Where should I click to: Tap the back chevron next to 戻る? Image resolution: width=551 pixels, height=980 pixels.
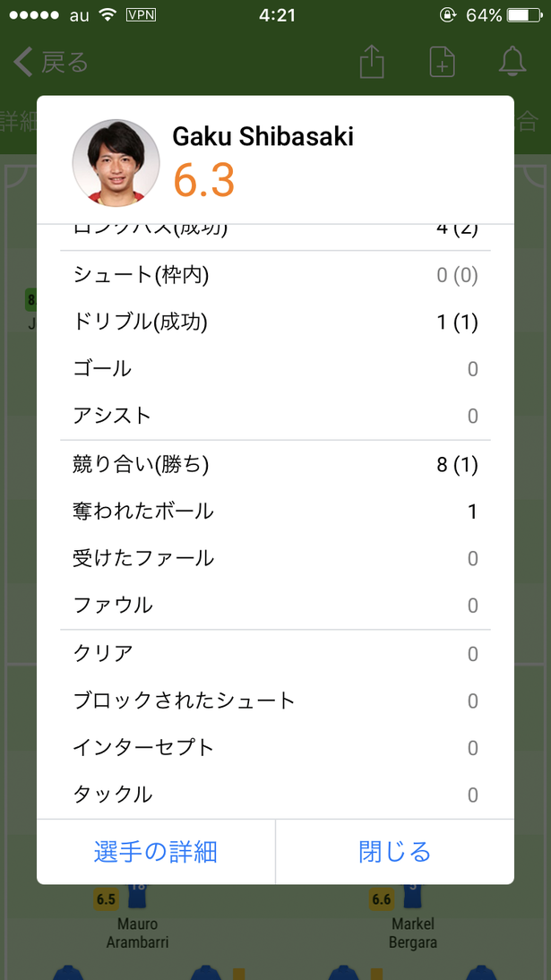click(x=23, y=63)
